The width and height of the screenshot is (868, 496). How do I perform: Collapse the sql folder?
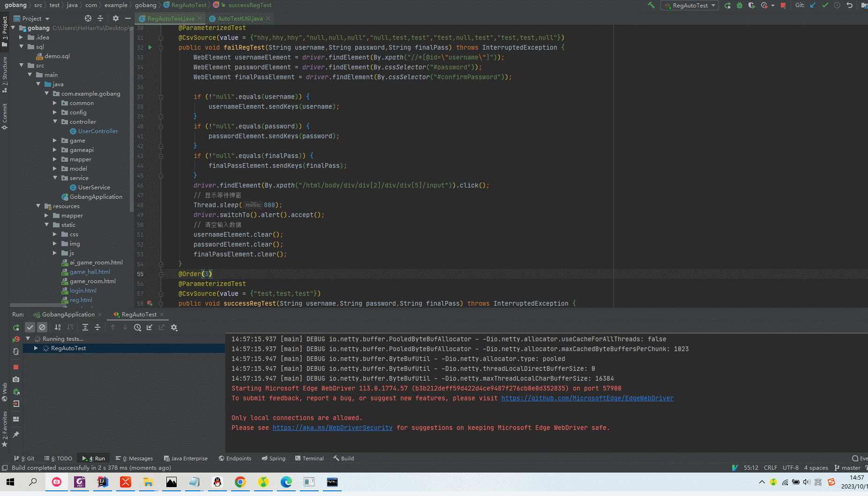pyautogui.click(x=21, y=46)
